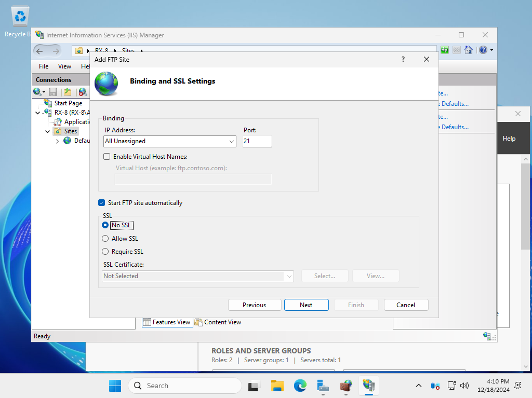Open new connection dropdown arrow in Connections

click(44, 92)
